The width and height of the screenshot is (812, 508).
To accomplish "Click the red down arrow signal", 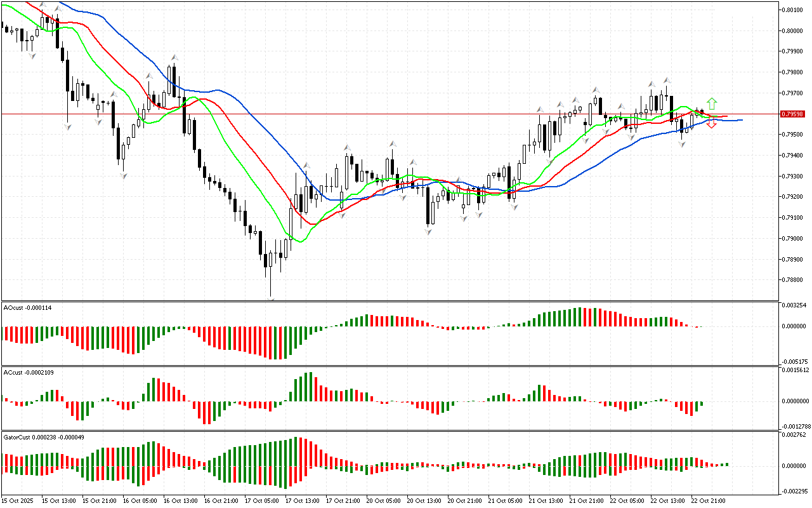I will click(x=712, y=124).
